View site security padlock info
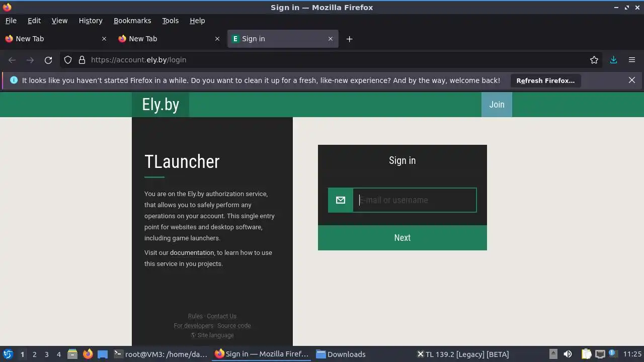This screenshot has height=362, width=644. point(82,60)
